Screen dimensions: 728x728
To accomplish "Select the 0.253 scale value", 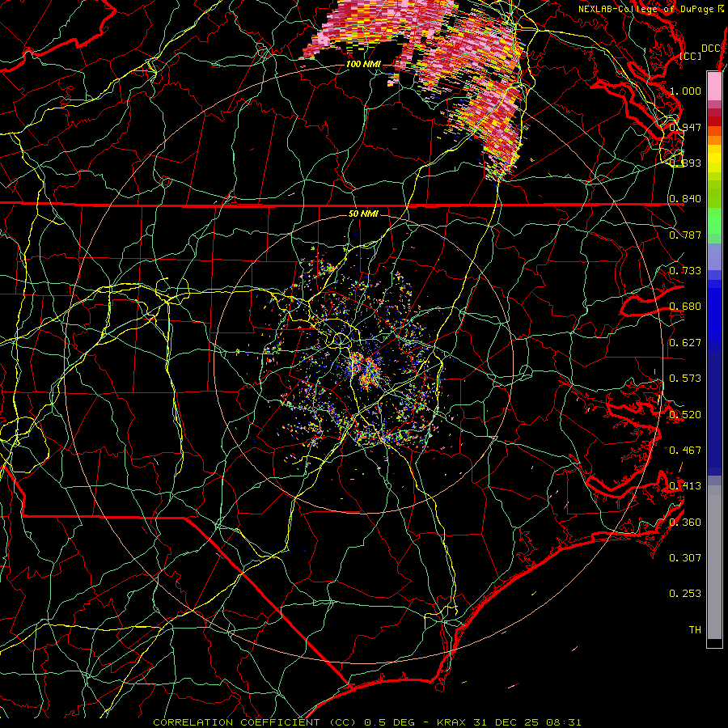I will tap(685, 594).
